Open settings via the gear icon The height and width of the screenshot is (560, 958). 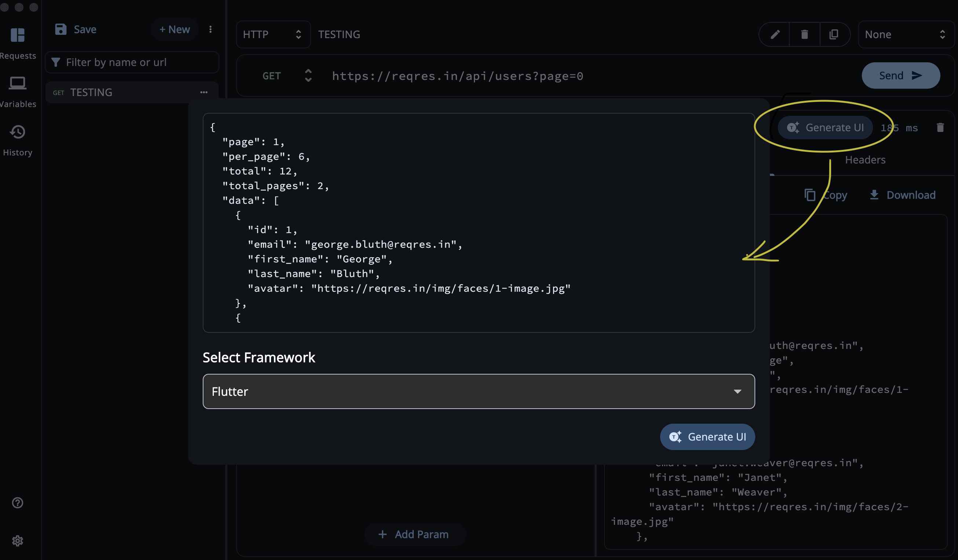point(18,541)
